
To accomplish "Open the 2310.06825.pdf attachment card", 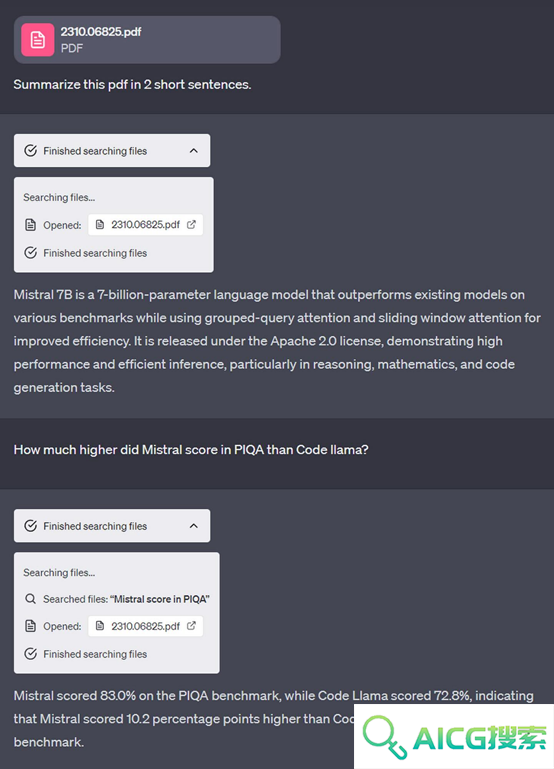I will (x=147, y=40).
